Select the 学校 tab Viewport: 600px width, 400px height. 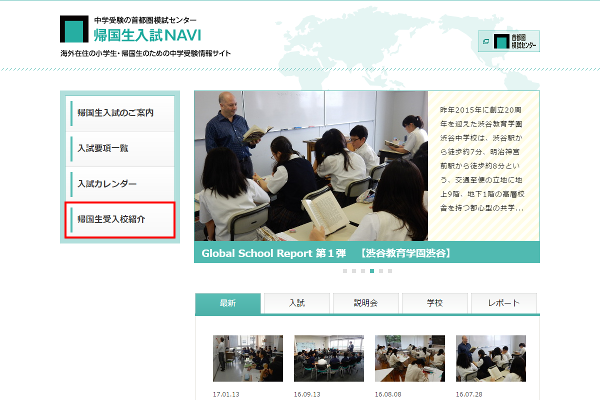[x=434, y=303]
